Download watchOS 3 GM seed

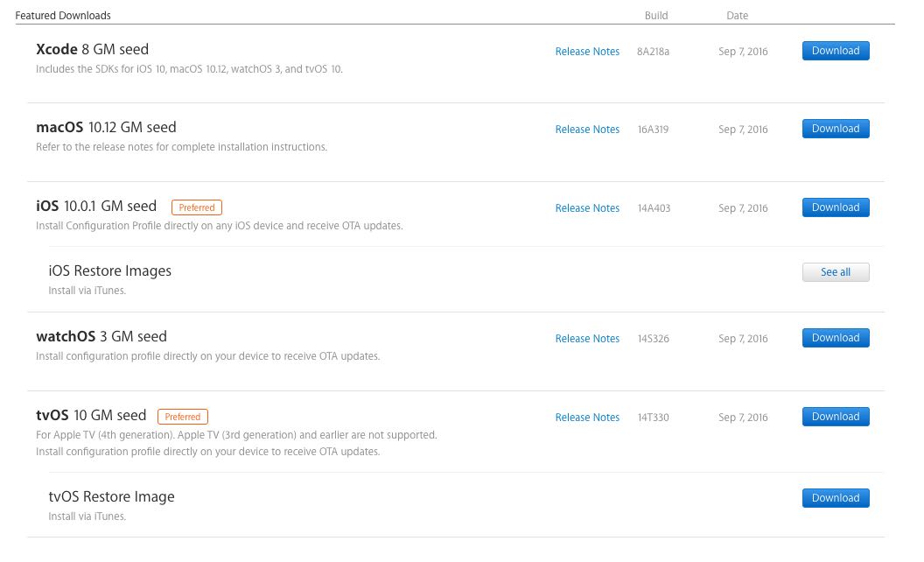coord(836,338)
